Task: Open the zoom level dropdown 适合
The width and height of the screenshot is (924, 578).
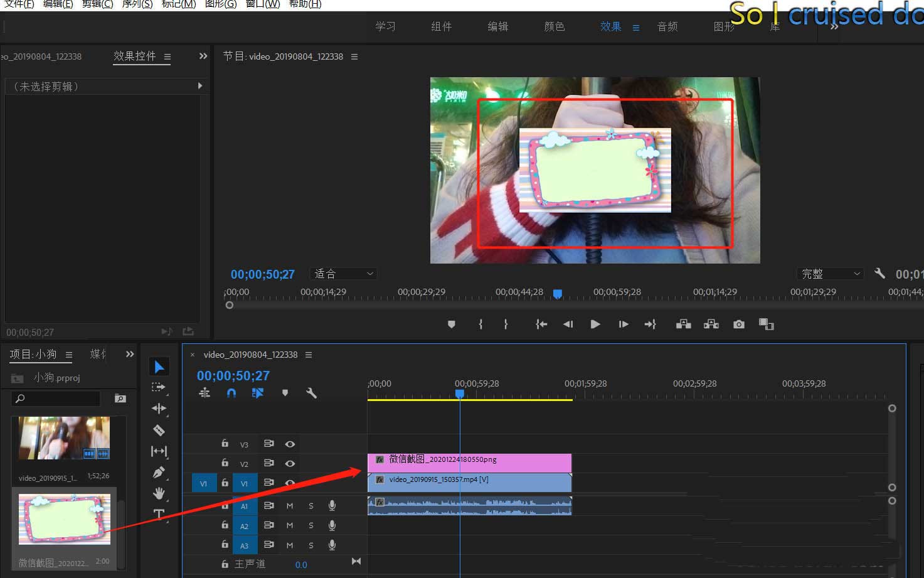Action: (x=344, y=274)
